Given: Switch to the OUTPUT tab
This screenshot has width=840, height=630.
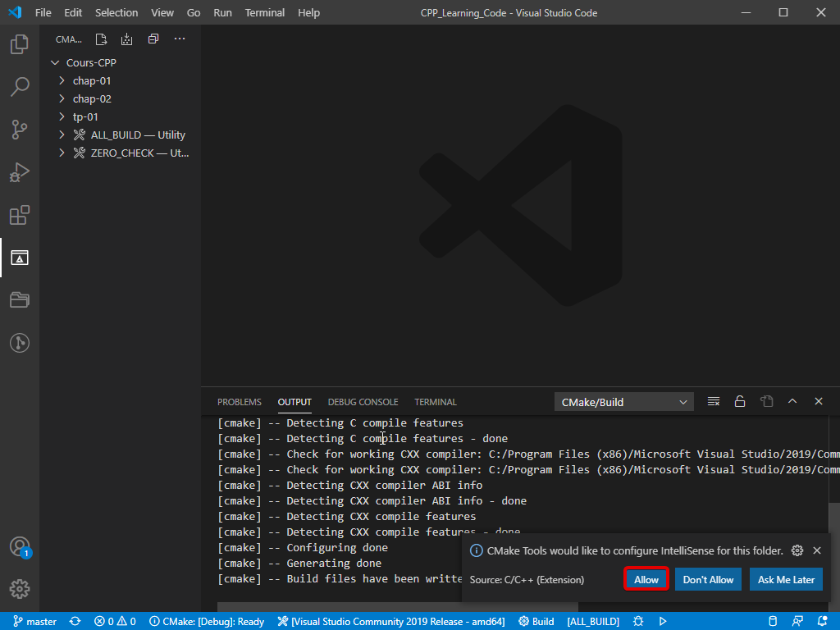Looking at the screenshot, I should click(x=294, y=402).
